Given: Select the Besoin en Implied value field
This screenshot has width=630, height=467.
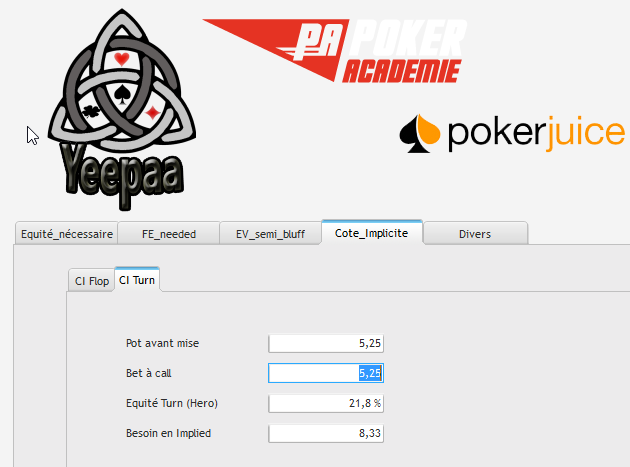Looking at the screenshot, I should click(x=326, y=433).
